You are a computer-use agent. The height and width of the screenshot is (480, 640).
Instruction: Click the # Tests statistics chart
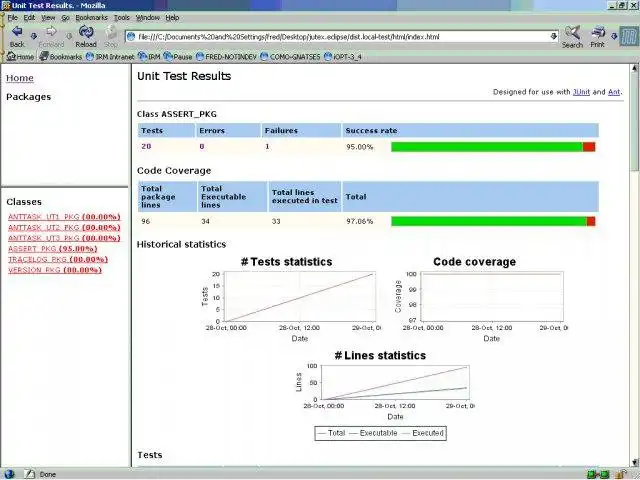pyautogui.click(x=291, y=302)
